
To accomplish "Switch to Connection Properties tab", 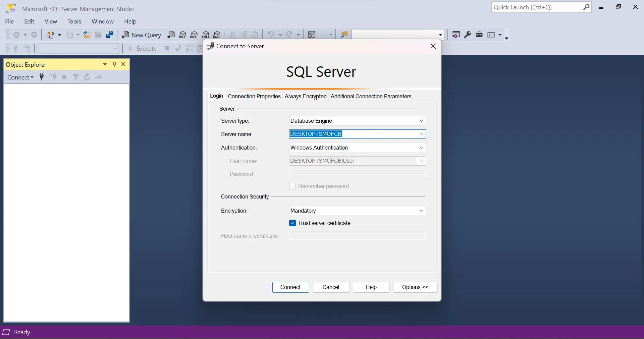I will (x=254, y=97).
